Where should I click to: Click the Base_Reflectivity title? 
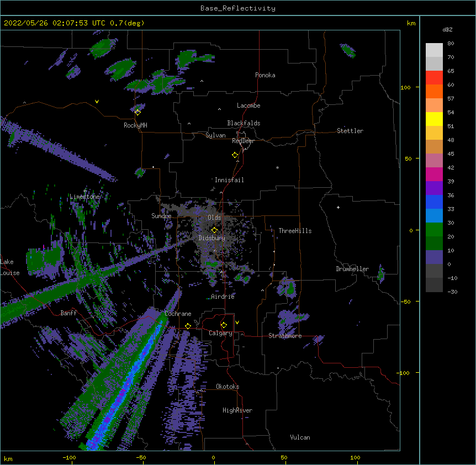[x=238, y=8]
